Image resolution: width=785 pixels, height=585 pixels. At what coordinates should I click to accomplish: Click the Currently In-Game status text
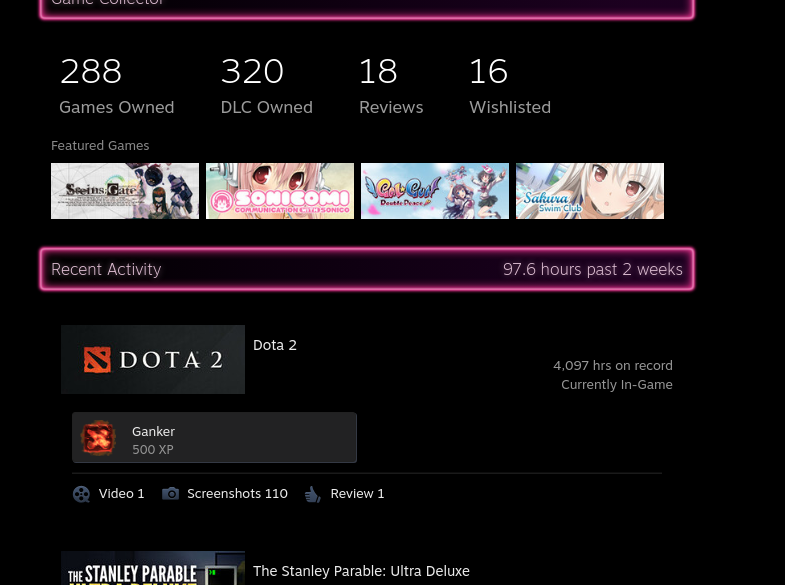(x=617, y=384)
